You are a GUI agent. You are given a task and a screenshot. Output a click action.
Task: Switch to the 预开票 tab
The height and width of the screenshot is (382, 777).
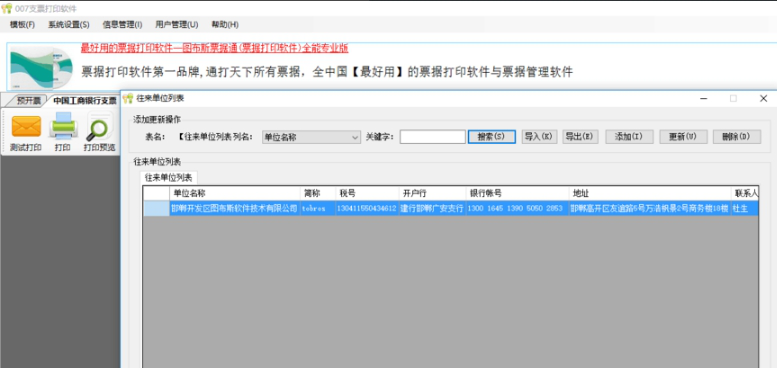click(28, 101)
